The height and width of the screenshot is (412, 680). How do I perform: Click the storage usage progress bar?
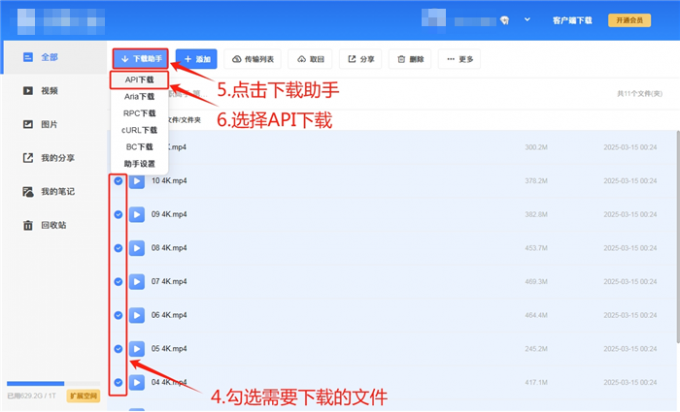click(53, 383)
